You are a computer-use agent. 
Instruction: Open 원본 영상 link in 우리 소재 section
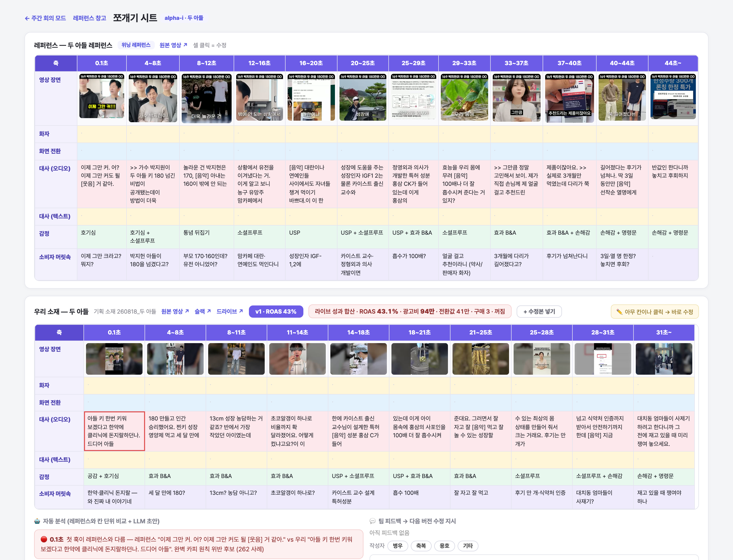(x=175, y=311)
